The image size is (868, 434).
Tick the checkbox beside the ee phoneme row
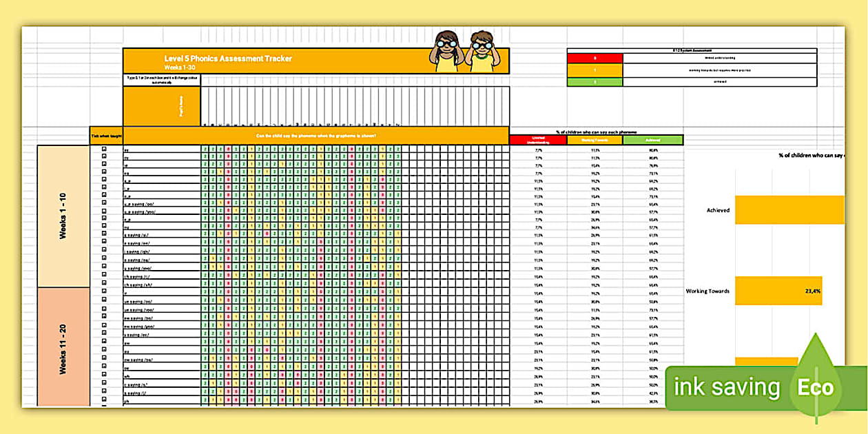[x=103, y=149]
